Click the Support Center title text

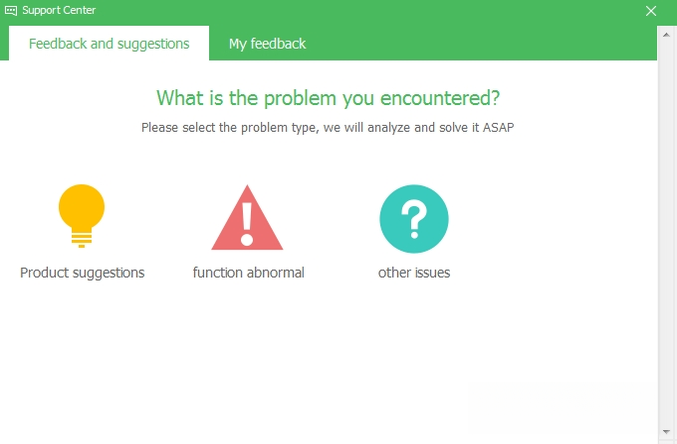[59, 10]
